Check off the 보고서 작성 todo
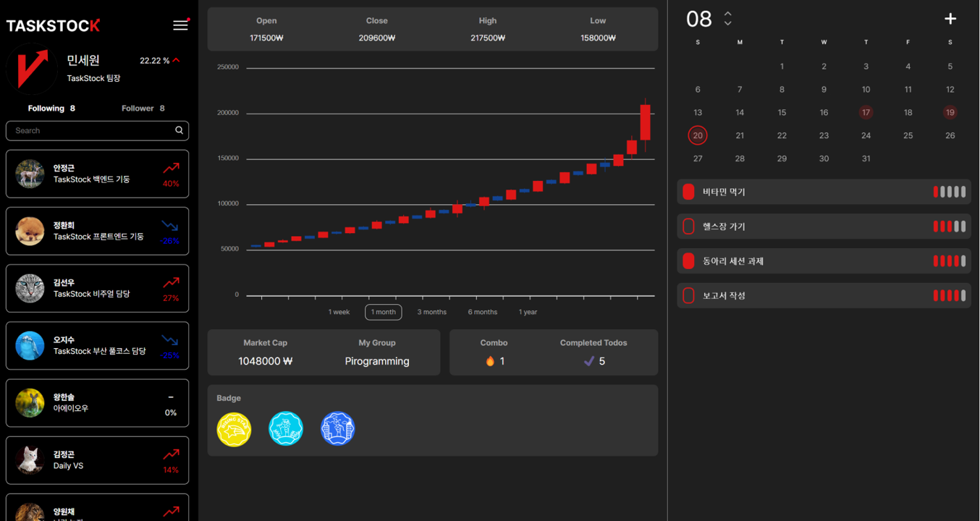The image size is (980, 521). (688, 295)
